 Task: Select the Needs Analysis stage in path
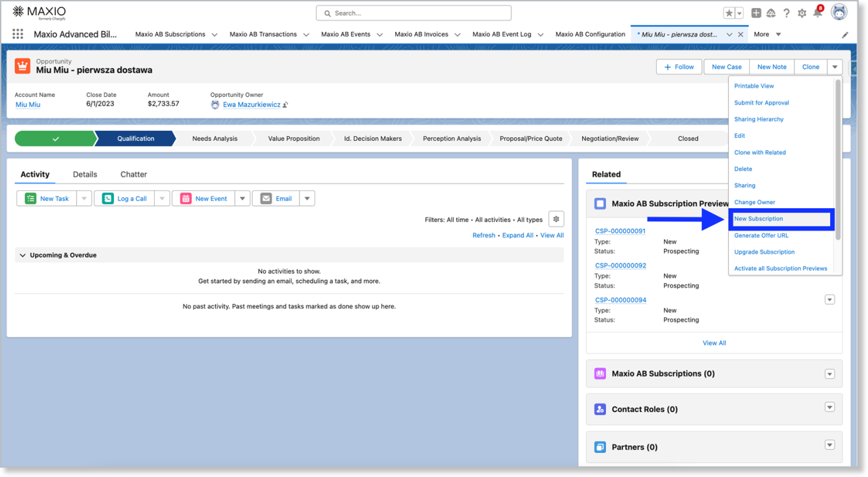215,139
